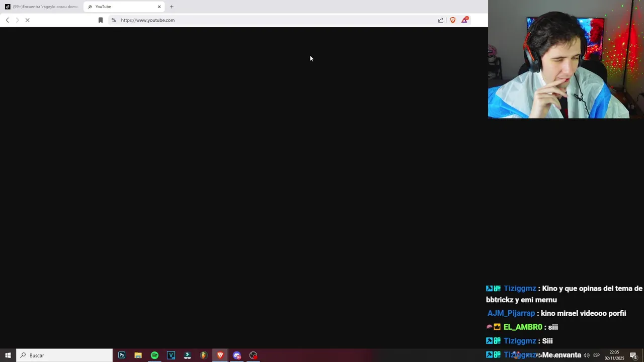The width and height of the screenshot is (644, 362).
Task: Close the YouTube tab
Action: 159,7
